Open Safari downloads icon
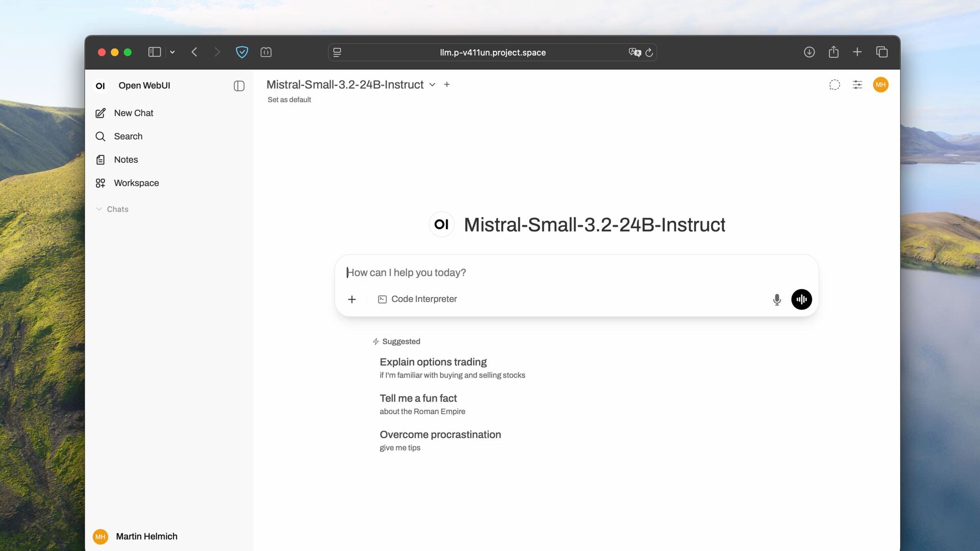This screenshot has width=980, height=551. [809, 52]
